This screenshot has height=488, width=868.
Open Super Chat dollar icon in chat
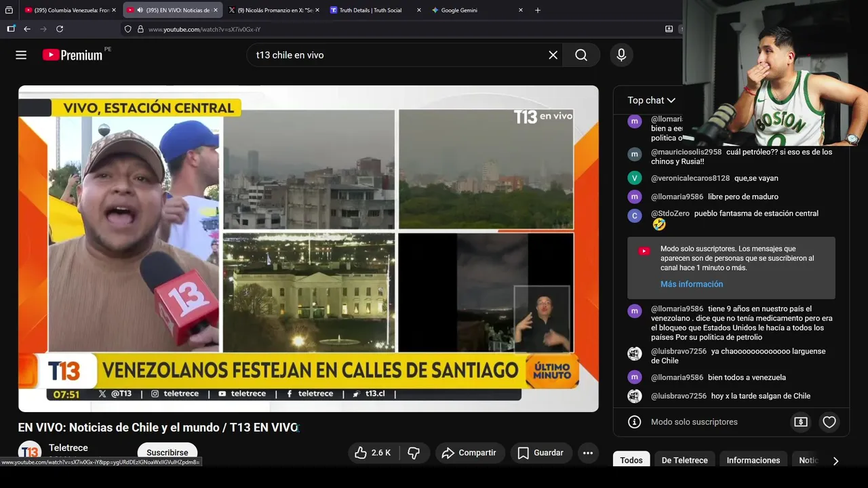click(801, 422)
